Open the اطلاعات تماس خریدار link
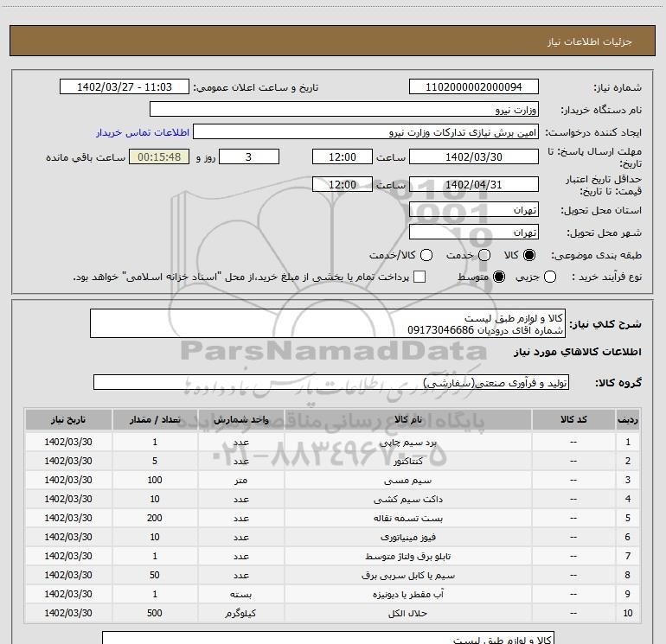 (x=143, y=132)
